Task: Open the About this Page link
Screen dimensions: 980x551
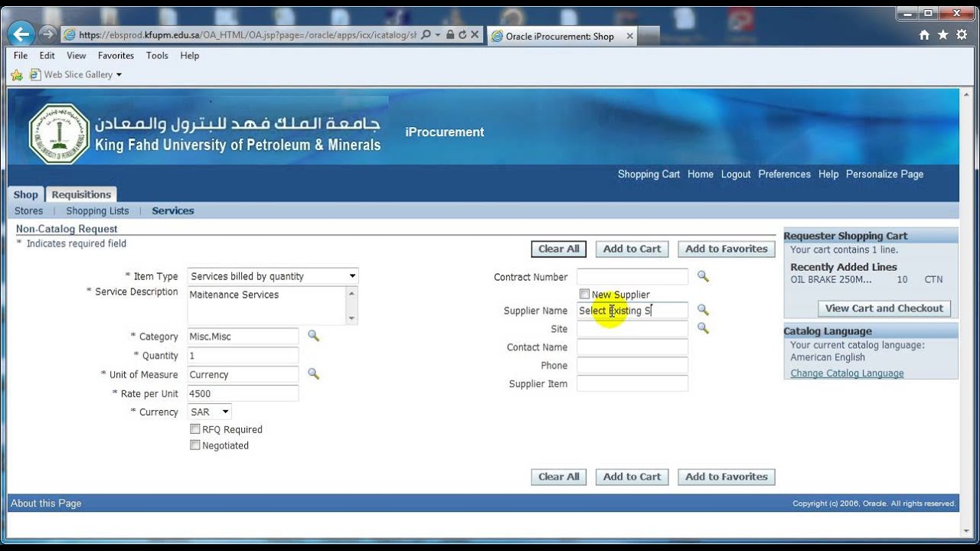Action: tap(46, 504)
